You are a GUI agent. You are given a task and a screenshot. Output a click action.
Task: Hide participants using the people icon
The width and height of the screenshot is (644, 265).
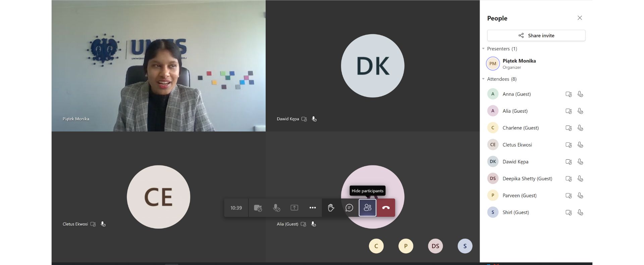[x=368, y=208]
